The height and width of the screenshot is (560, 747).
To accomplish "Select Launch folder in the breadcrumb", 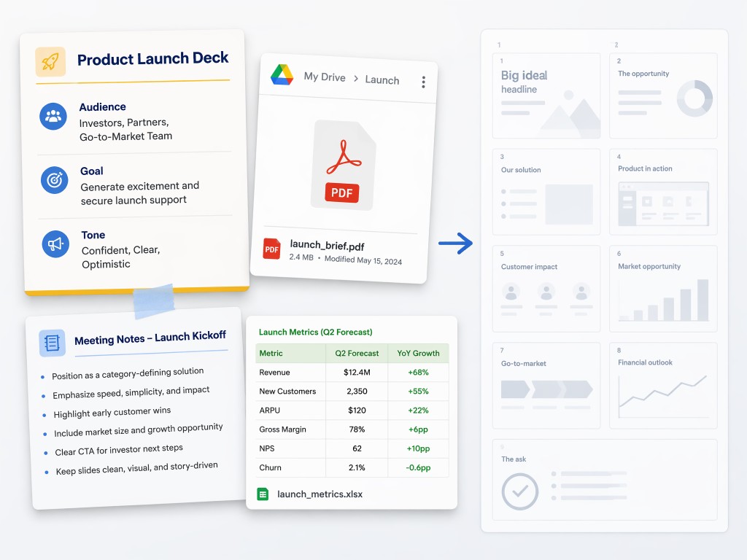I will [382, 79].
